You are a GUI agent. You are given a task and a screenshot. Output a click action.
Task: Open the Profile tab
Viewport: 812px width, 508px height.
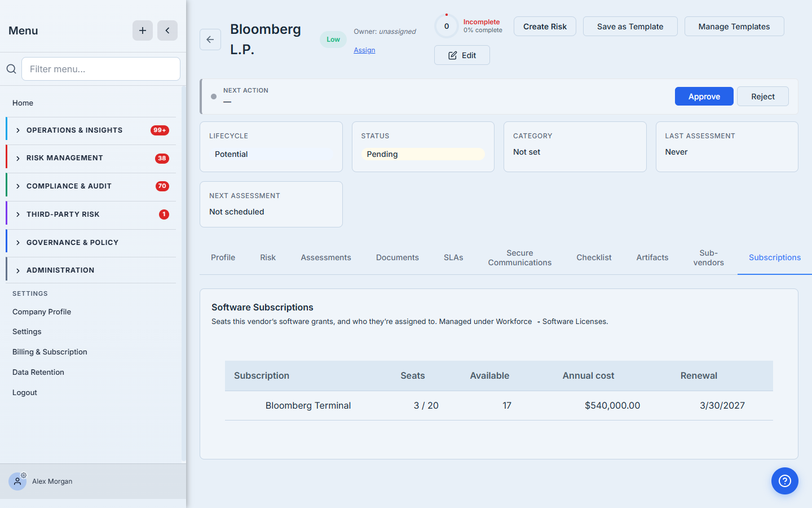(223, 257)
